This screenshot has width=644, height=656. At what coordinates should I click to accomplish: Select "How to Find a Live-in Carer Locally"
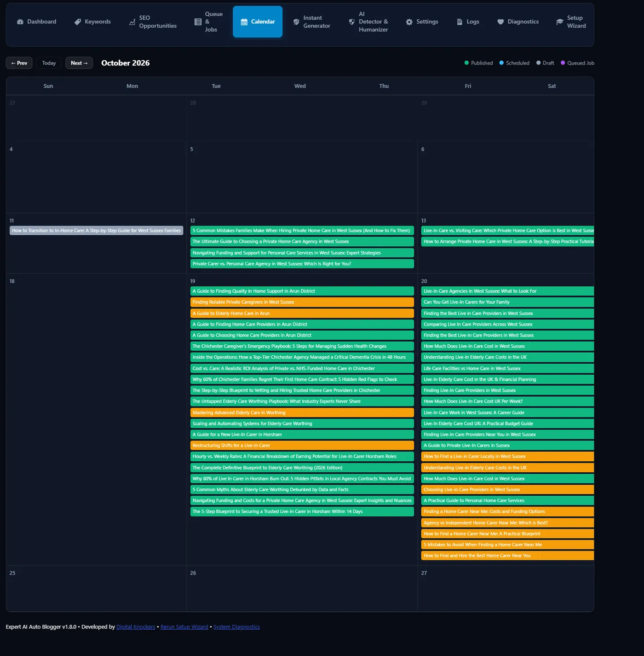[508, 457]
